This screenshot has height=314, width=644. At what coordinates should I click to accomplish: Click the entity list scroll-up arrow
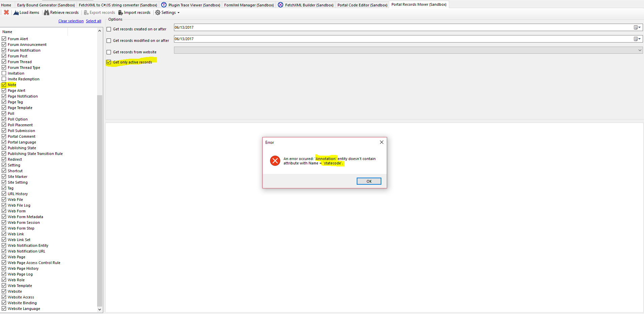click(x=99, y=31)
